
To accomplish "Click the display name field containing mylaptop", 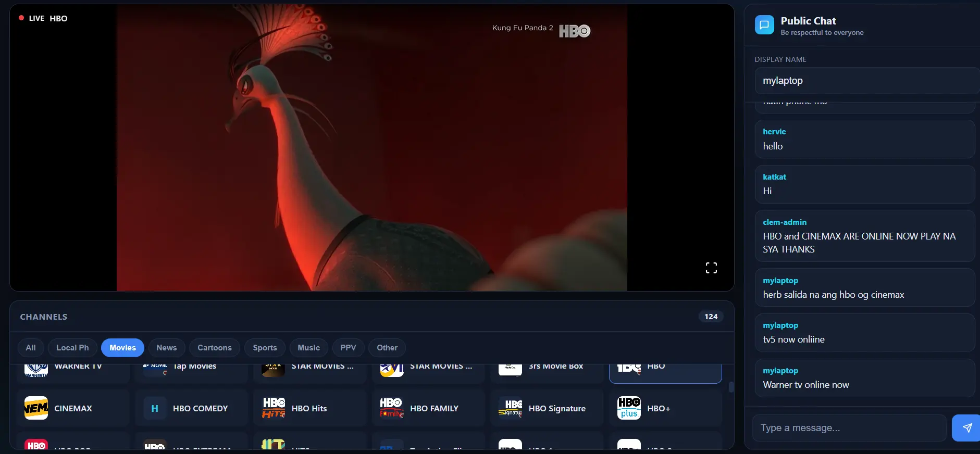I will [867, 81].
